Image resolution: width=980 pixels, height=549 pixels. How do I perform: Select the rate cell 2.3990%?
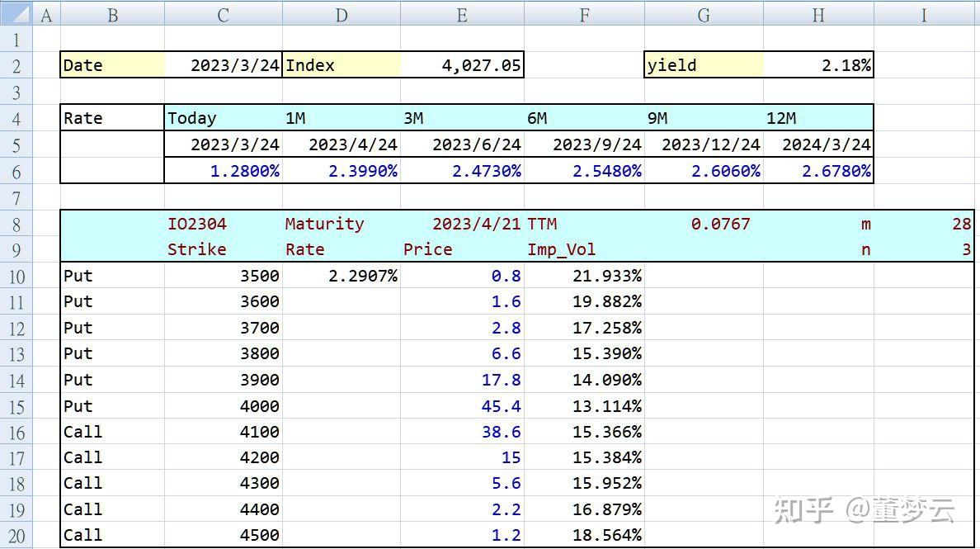click(342, 171)
